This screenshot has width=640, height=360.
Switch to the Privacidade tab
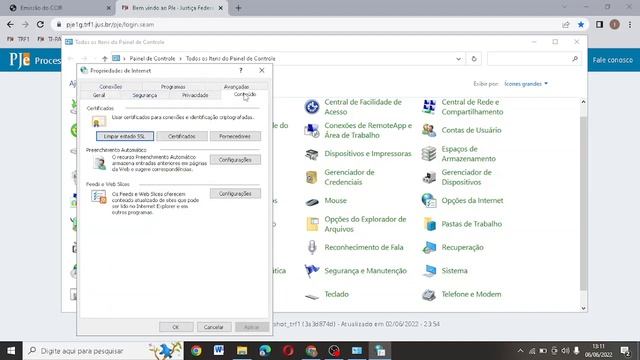coord(195,95)
